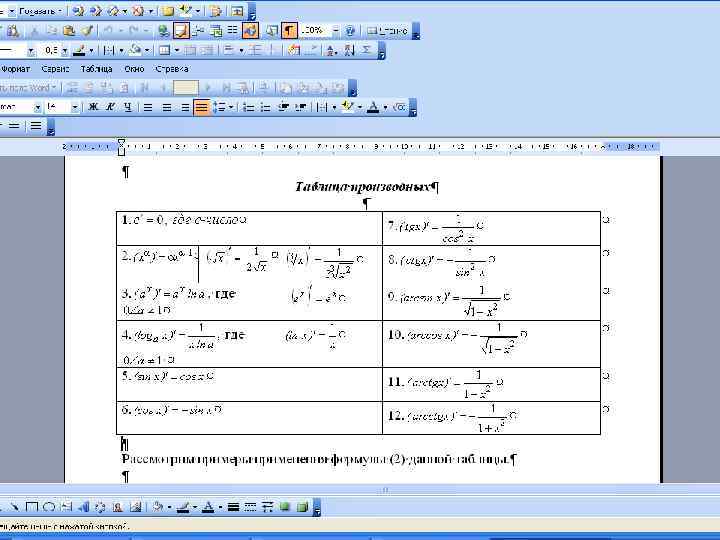
Task: Click the paste clipboard icon
Action: (69, 31)
